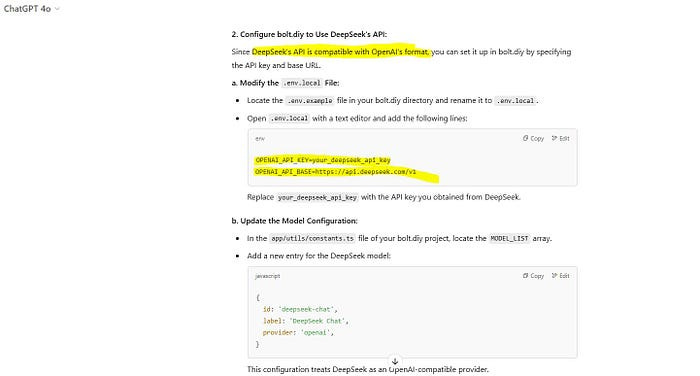This screenshot has width=700, height=376.
Task: Copy the javascript code block
Action: (533, 276)
